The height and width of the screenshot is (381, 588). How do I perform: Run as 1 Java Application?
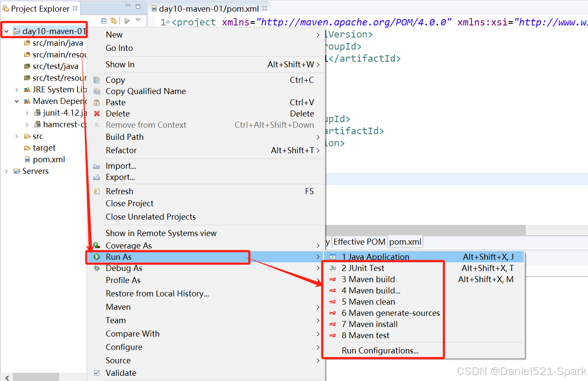coord(424,257)
